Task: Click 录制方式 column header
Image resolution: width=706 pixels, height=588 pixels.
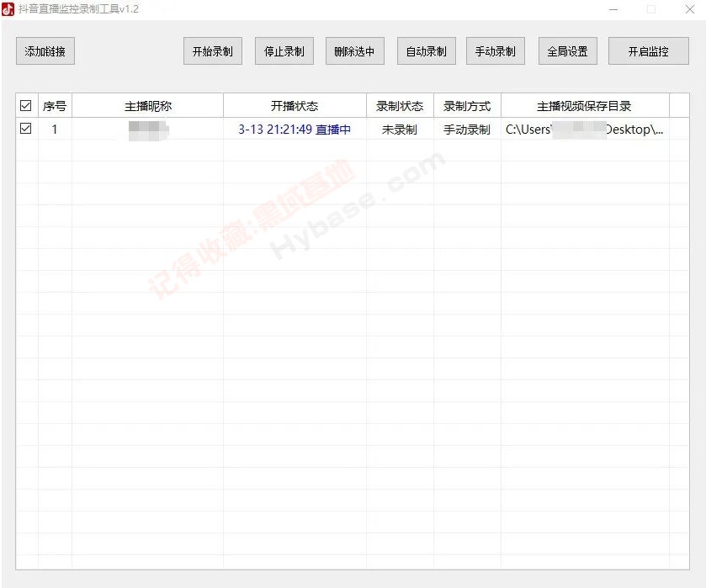Action: click(x=467, y=106)
